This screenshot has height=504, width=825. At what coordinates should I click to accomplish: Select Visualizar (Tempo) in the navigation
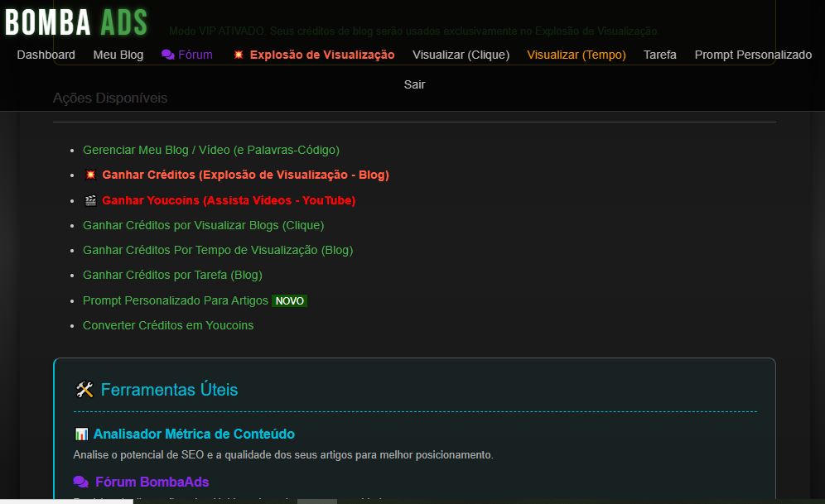pyautogui.click(x=577, y=55)
